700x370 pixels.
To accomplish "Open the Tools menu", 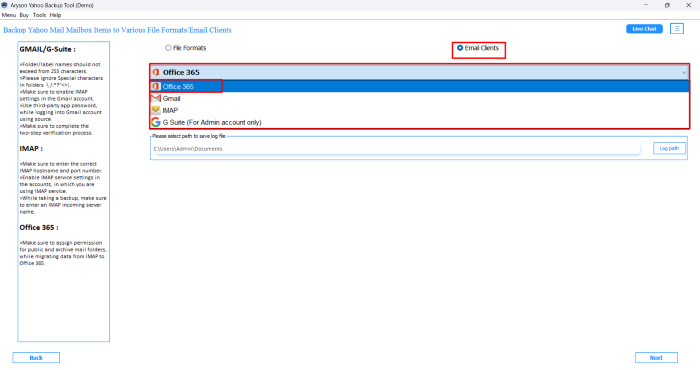I will (39, 15).
